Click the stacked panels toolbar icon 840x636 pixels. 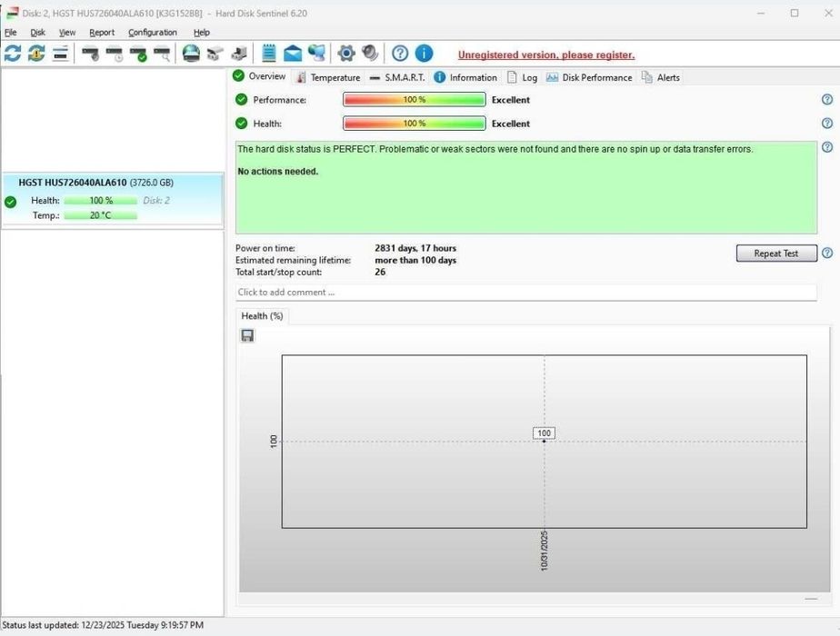coord(61,54)
